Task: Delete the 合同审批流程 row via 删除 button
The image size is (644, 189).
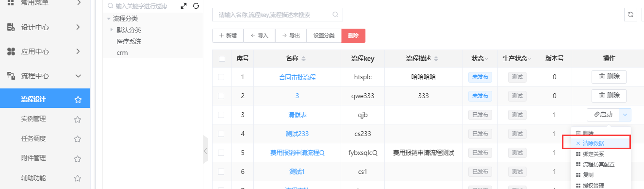Action: pos(609,77)
